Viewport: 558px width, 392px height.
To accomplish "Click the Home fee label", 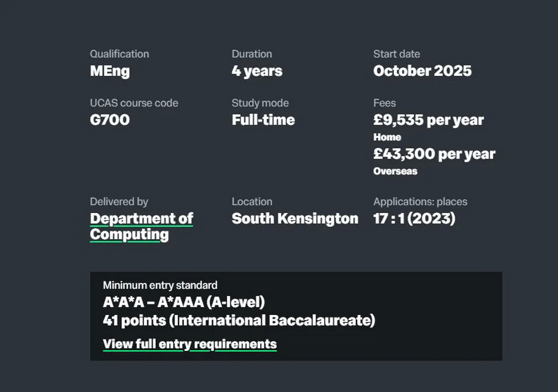I will click(387, 137).
